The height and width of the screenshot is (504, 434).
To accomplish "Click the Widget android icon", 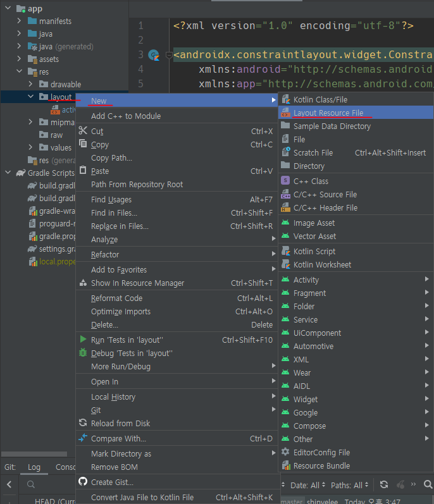I will pyautogui.click(x=285, y=399).
